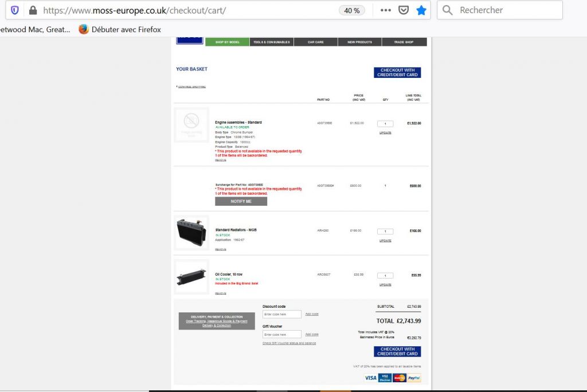The width and height of the screenshot is (587, 392).
Task: Select the Trade Shop tab
Action: (404, 42)
